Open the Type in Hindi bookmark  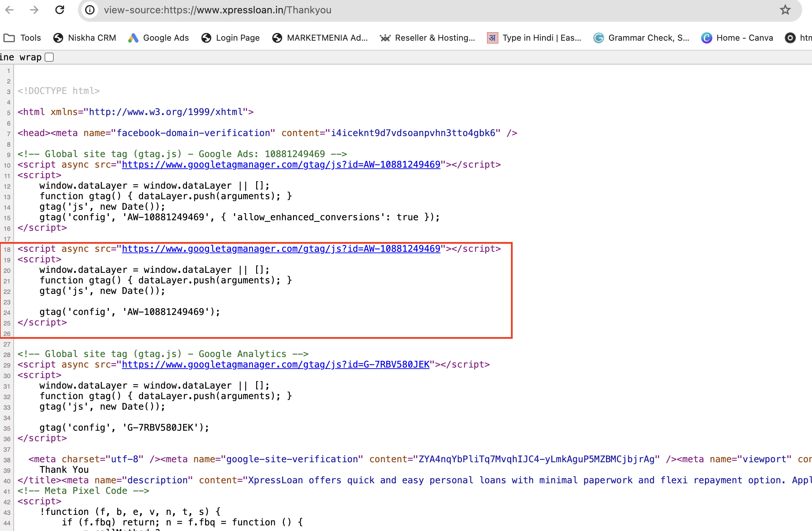[x=534, y=38]
